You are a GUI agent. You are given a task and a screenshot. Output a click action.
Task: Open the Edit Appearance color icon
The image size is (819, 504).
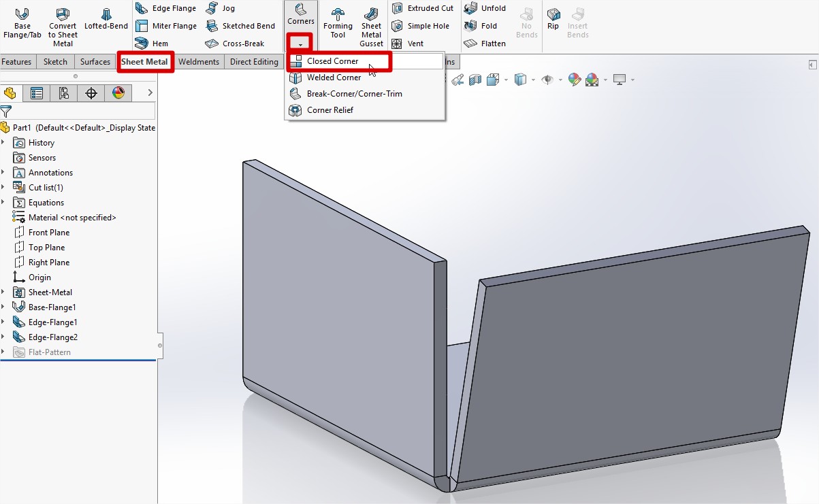coord(575,80)
